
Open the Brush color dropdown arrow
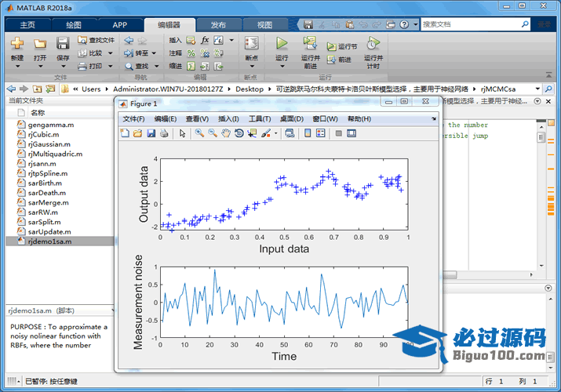pyautogui.click(x=276, y=133)
